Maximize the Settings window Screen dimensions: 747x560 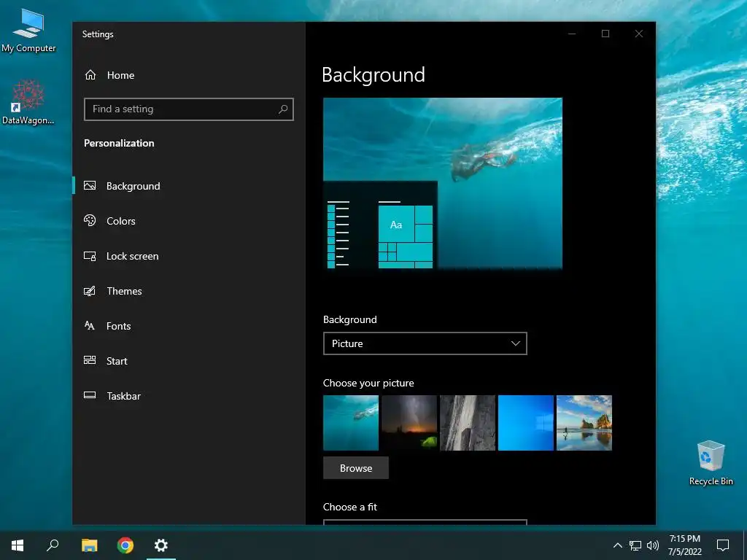[x=605, y=34]
